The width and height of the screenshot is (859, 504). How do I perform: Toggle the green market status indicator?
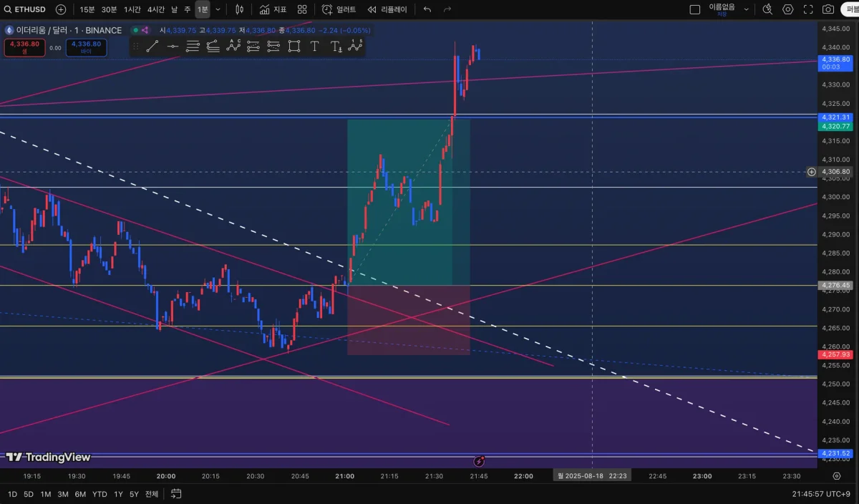pyautogui.click(x=135, y=30)
